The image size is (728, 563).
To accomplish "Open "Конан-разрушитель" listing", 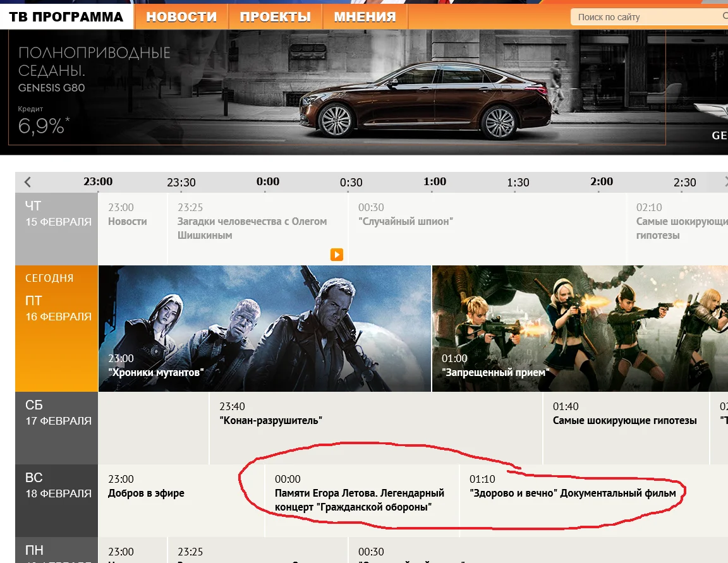I will coord(375,428).
